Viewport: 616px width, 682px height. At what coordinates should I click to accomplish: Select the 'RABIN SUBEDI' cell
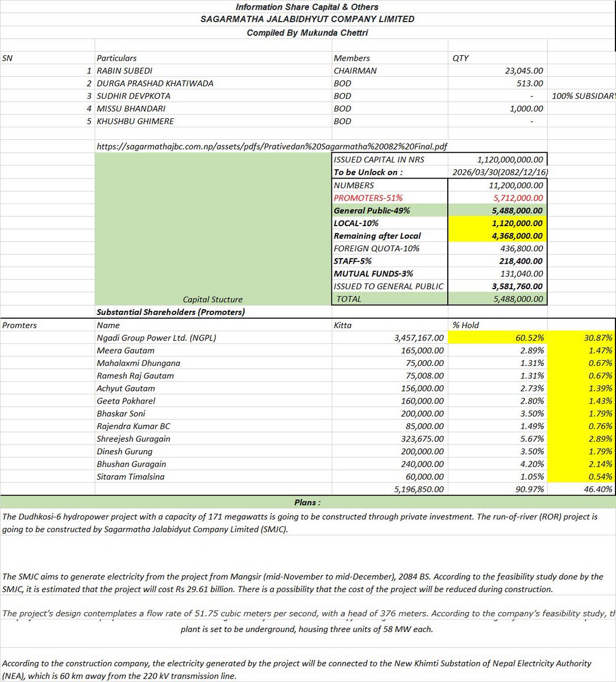coord(213,71)
